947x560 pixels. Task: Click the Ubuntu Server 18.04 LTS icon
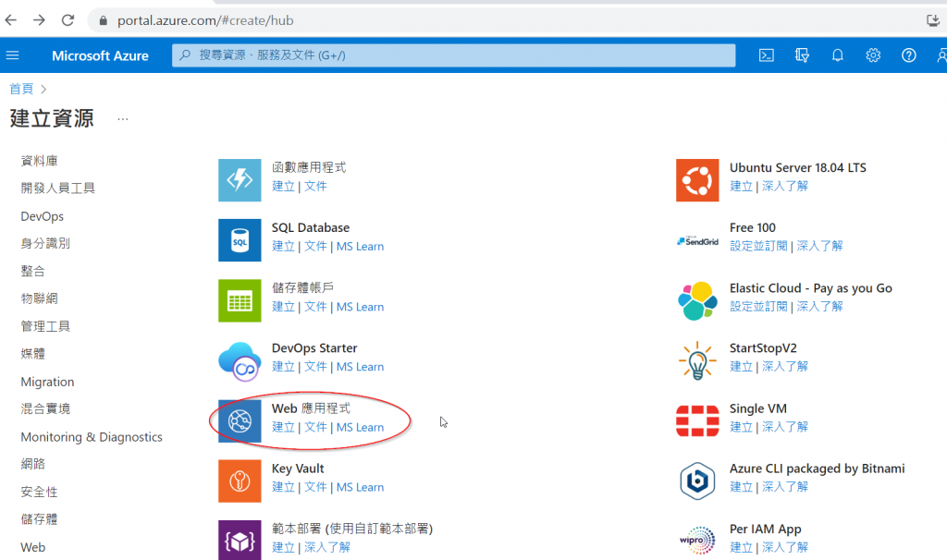(x=697, y=180)
